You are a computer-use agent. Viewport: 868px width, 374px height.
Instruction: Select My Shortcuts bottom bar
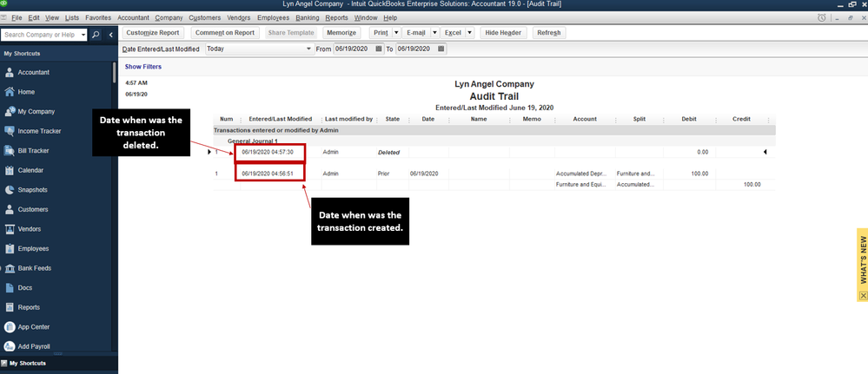[x=59, y=364]
